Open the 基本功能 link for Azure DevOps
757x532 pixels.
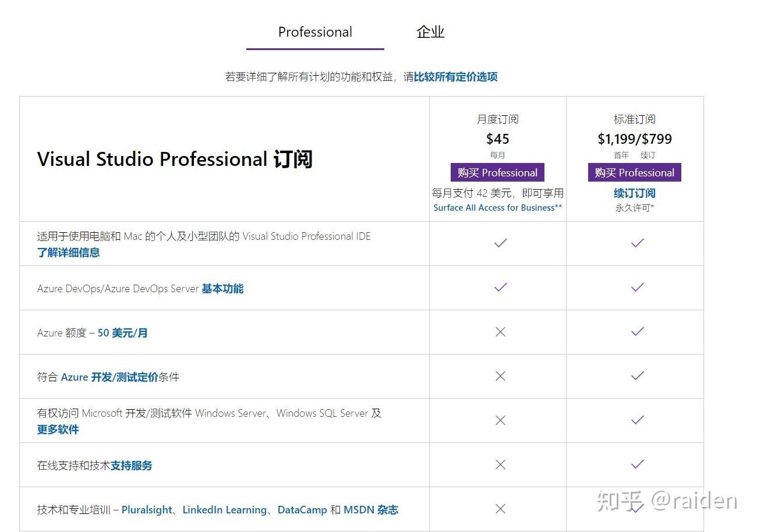222,289
